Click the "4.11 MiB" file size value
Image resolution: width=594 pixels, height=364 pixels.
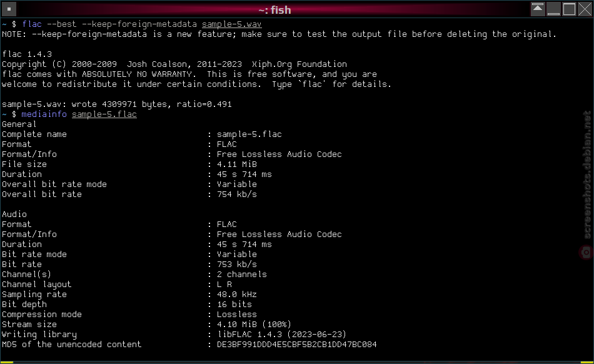237,164
